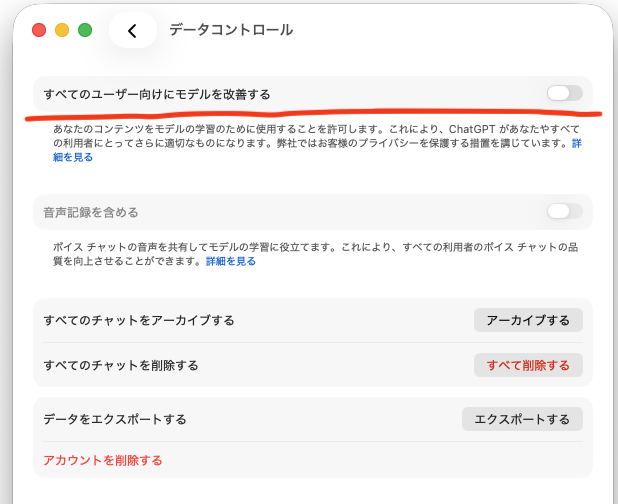Open 詳細を見る link under voice chat description
Viewport: 618px width, 504px height.
click(231, 261)
